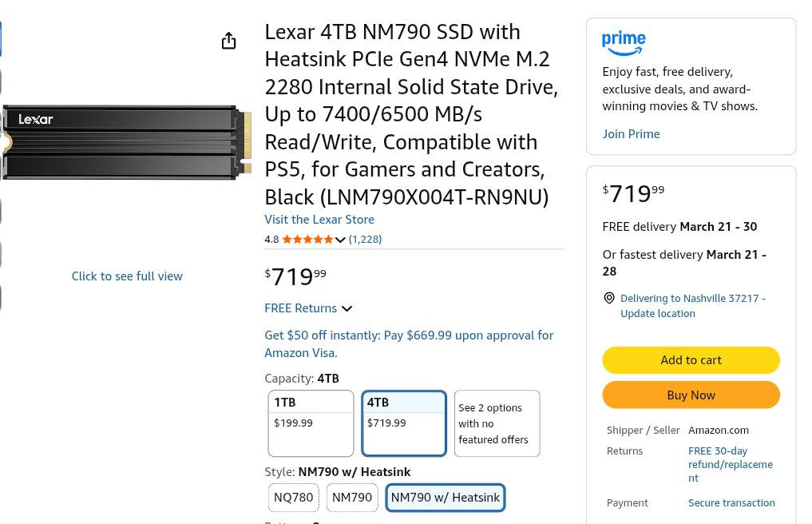Choose the NM790 style without heatsink

[x=351, y=497]
